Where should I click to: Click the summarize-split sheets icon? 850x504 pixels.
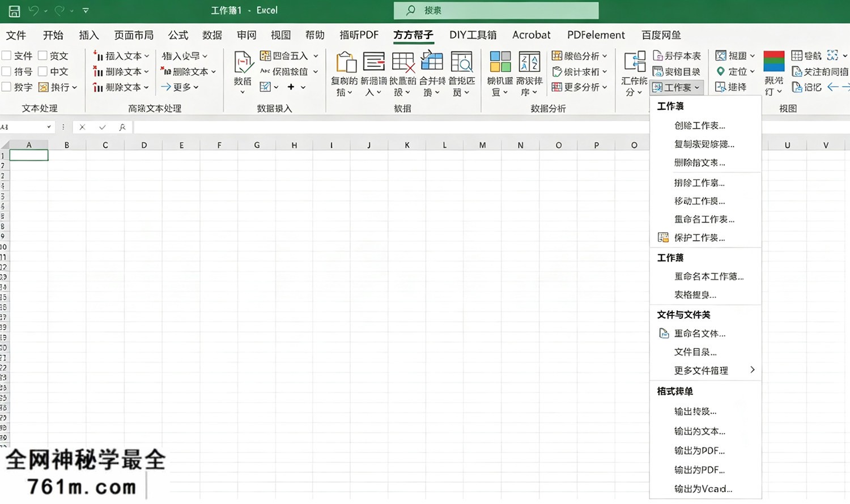pyautogui.click(x=634, y=62)
